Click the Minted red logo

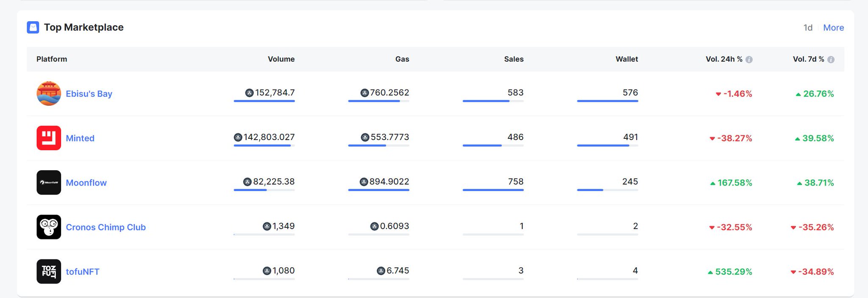tap(49, 138)
